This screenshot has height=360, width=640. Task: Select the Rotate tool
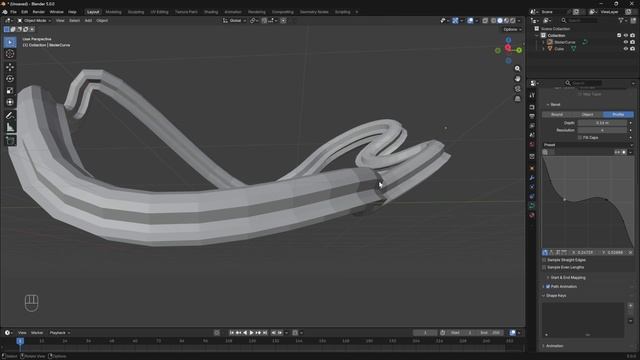pos(10,78)
